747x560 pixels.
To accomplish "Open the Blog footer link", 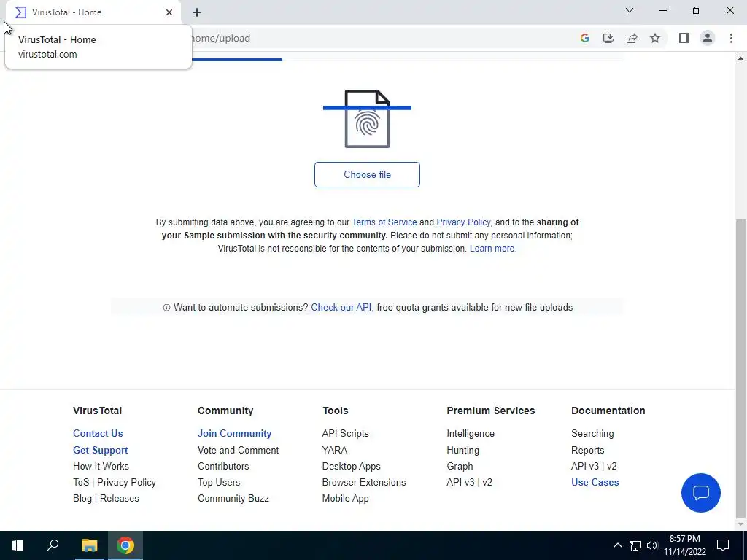I will pyautogui.click(x=82, y=499).
